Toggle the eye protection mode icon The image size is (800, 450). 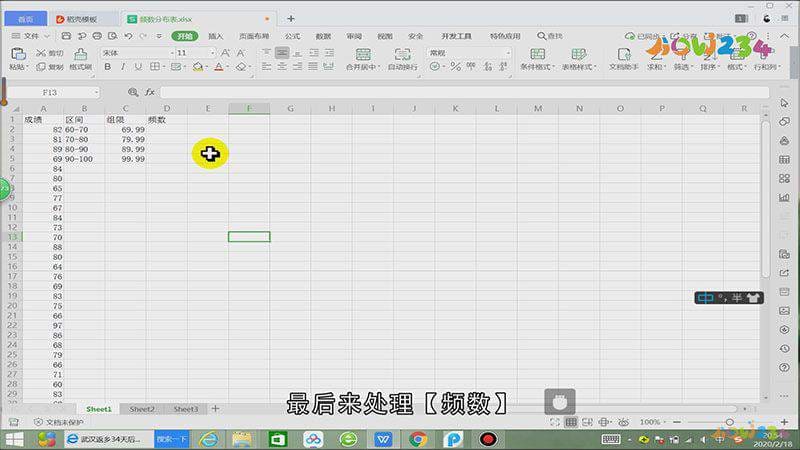pyautogui.click(x=623, y=422)
